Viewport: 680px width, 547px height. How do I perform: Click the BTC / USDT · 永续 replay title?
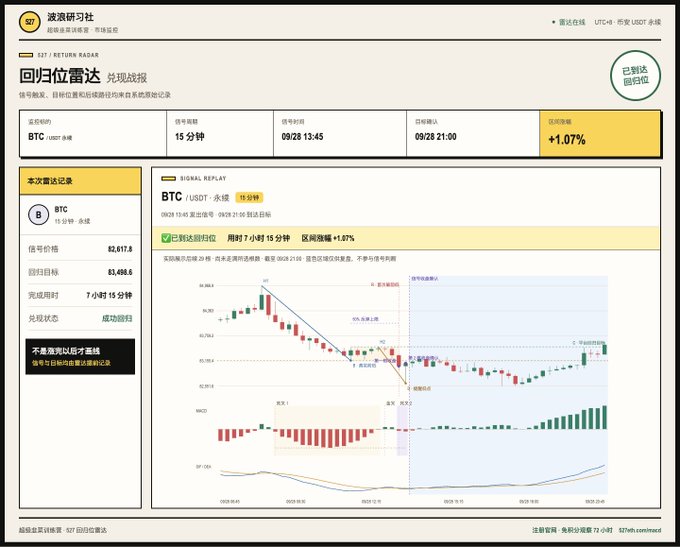point(195,197)
